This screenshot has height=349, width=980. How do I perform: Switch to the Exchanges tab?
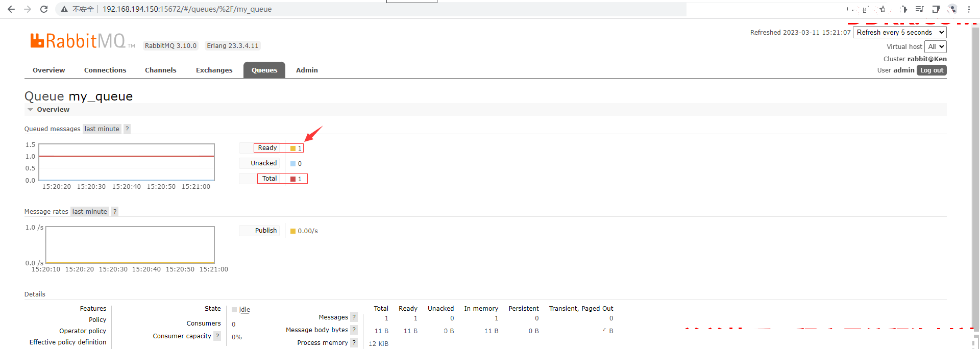coord(214,70)
